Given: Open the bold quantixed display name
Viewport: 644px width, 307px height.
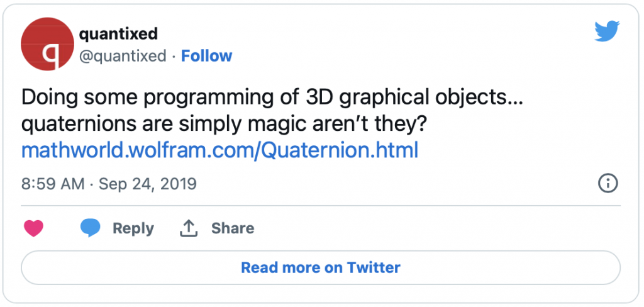Looking at the screenshot, I should pos(118,34).
